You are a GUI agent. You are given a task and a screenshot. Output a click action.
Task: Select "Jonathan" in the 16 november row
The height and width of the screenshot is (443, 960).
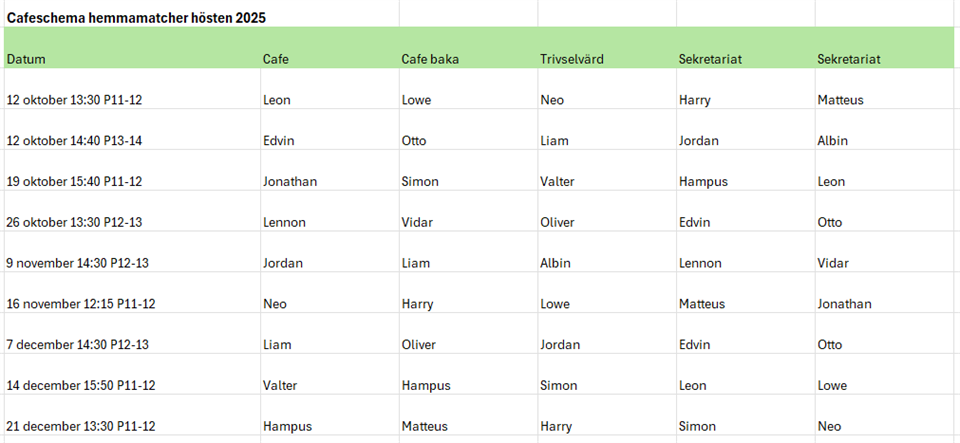(x=844, y=304)
